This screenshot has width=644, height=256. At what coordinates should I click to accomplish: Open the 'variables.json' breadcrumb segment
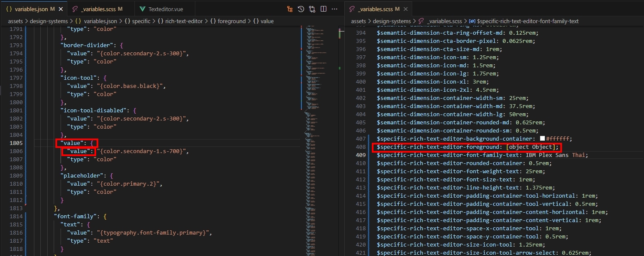point(96,21)
